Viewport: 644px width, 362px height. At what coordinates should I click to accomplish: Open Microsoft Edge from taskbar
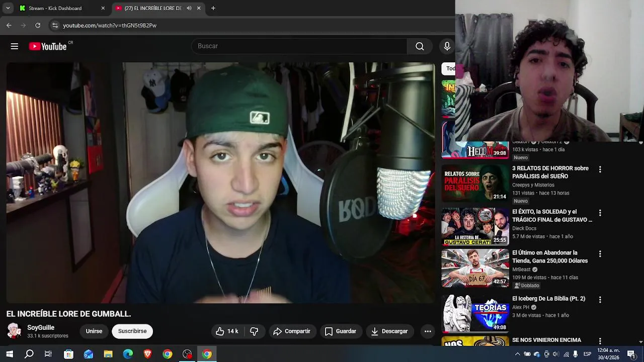(128, 354)
